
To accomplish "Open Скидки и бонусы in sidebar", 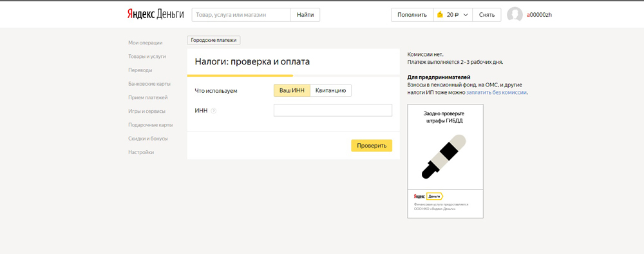I will [x=148, y=139].
